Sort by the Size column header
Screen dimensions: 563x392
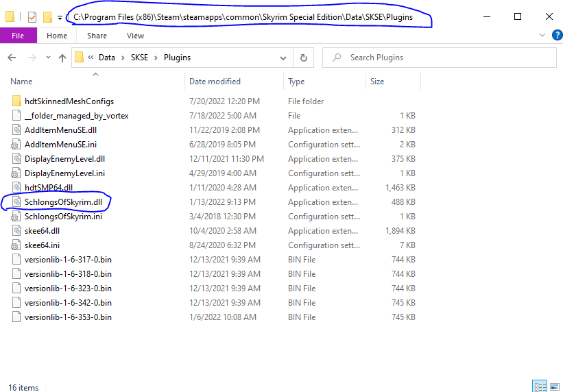tap(377, 82)
